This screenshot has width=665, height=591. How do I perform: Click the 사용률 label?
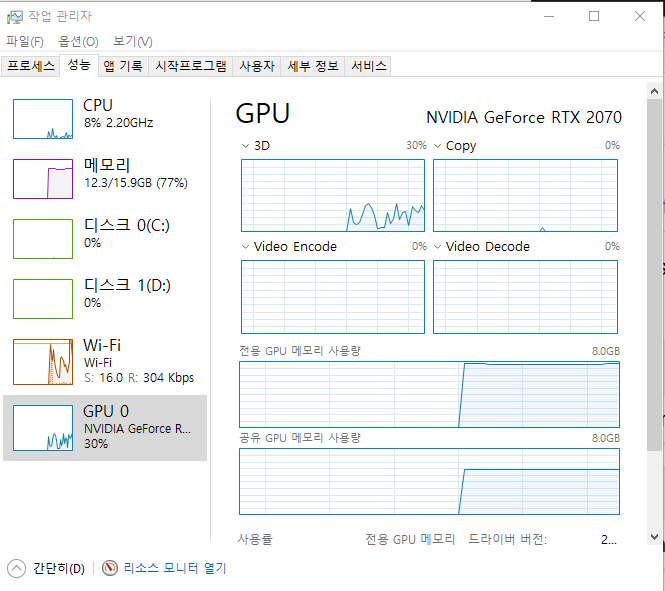tap(255, 539)
